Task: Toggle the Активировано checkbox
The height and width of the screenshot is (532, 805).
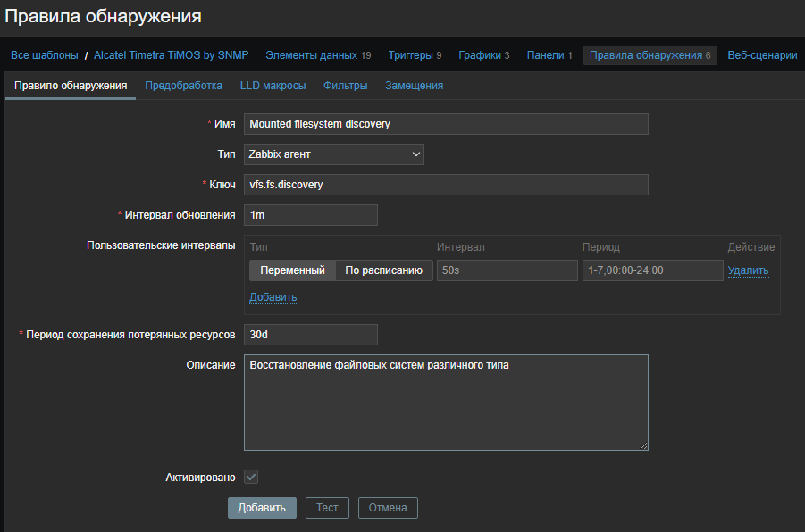Action: point(251,478)
